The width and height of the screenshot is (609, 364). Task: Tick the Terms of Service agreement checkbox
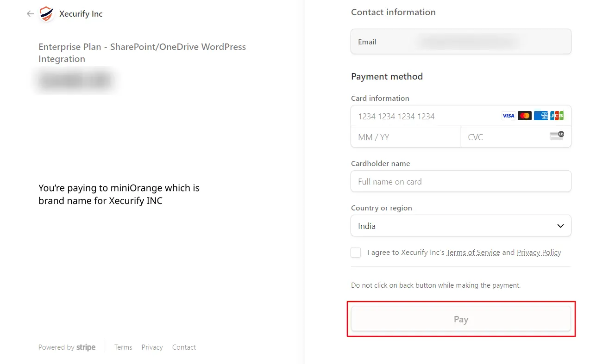[x=356, y=253]
